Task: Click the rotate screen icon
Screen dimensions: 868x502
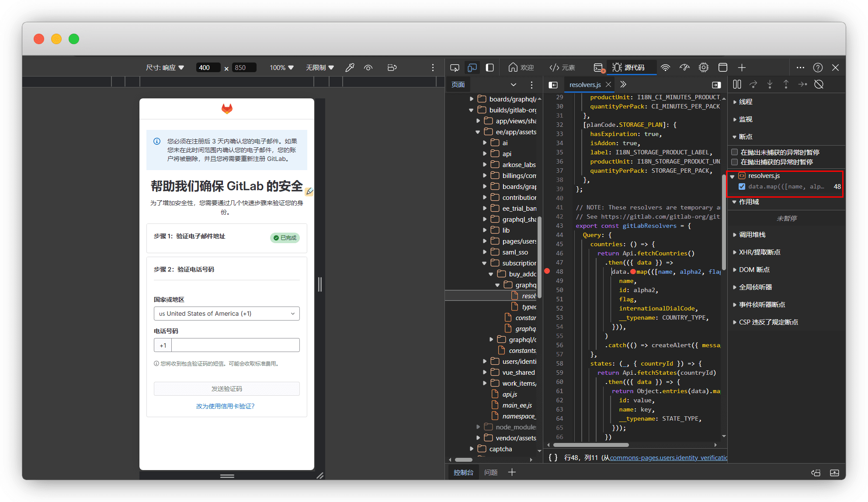Action: click(392, 68)
